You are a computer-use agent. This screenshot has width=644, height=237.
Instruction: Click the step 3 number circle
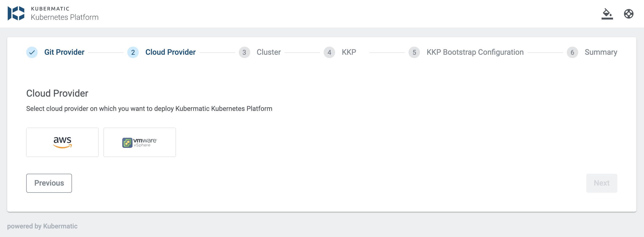tap(244, 52)
